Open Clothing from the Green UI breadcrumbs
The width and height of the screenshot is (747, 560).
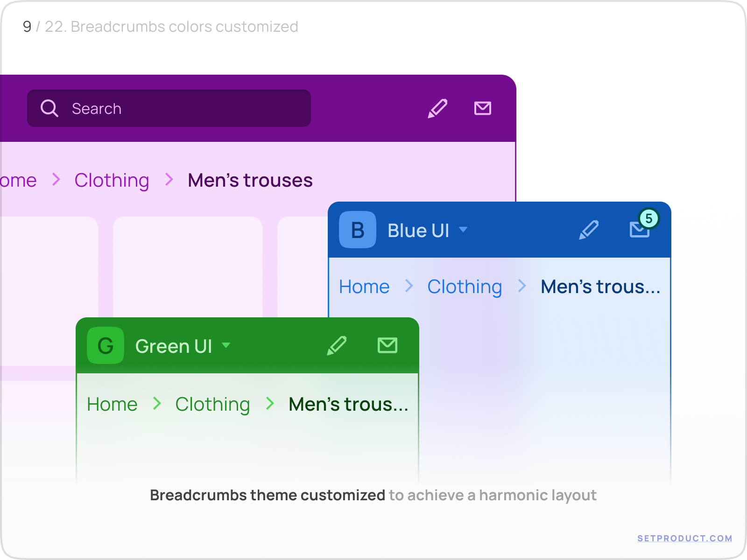[212, 404]
